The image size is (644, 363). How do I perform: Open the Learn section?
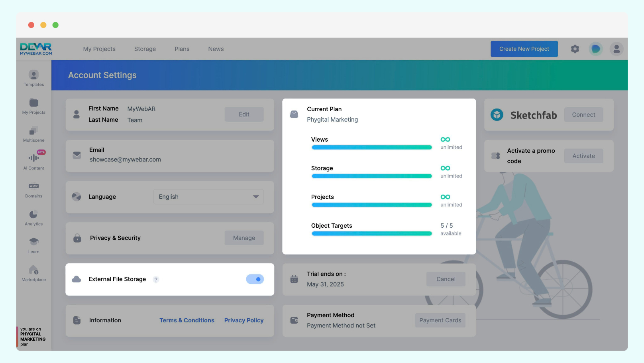34,245
